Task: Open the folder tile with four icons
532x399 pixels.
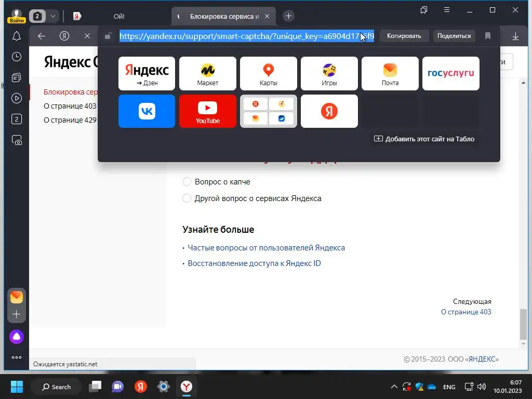Action: [269, 111]
